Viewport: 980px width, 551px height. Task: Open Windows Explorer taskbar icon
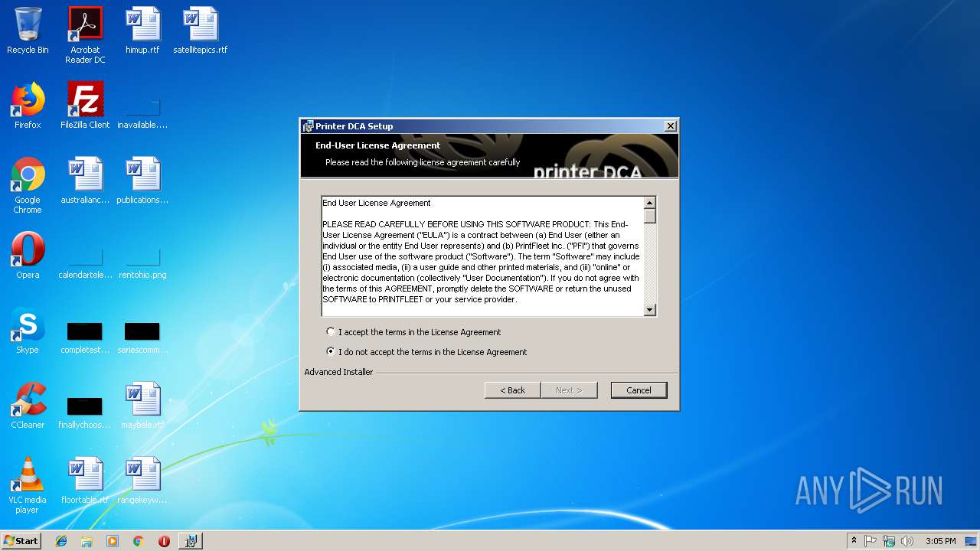tap(87, 541)
